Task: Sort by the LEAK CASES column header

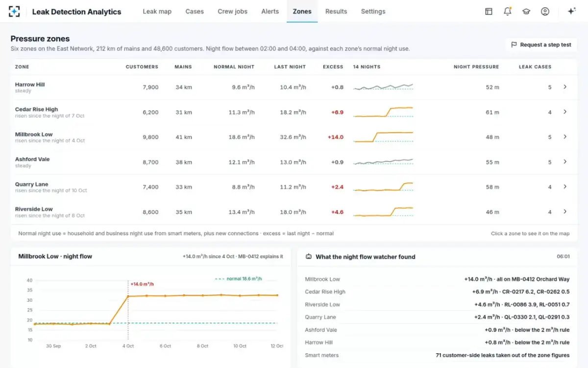Action: (535, 67)
